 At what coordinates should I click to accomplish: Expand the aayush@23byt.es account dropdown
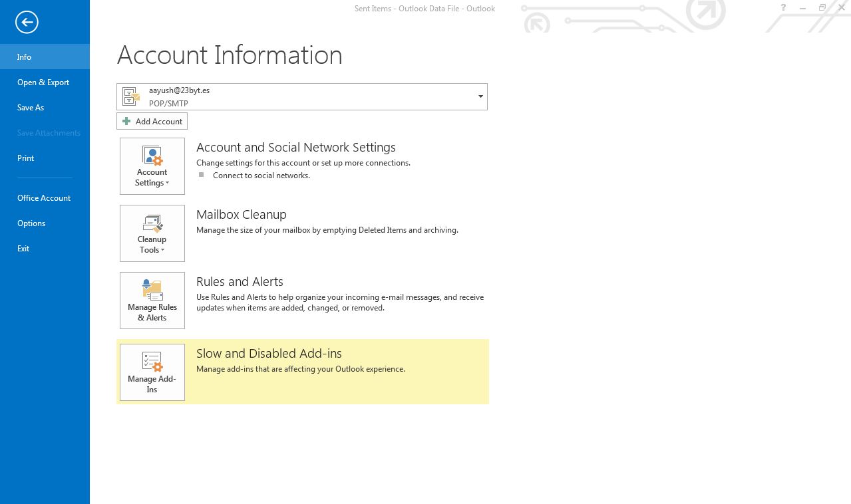tap(480, 96)
